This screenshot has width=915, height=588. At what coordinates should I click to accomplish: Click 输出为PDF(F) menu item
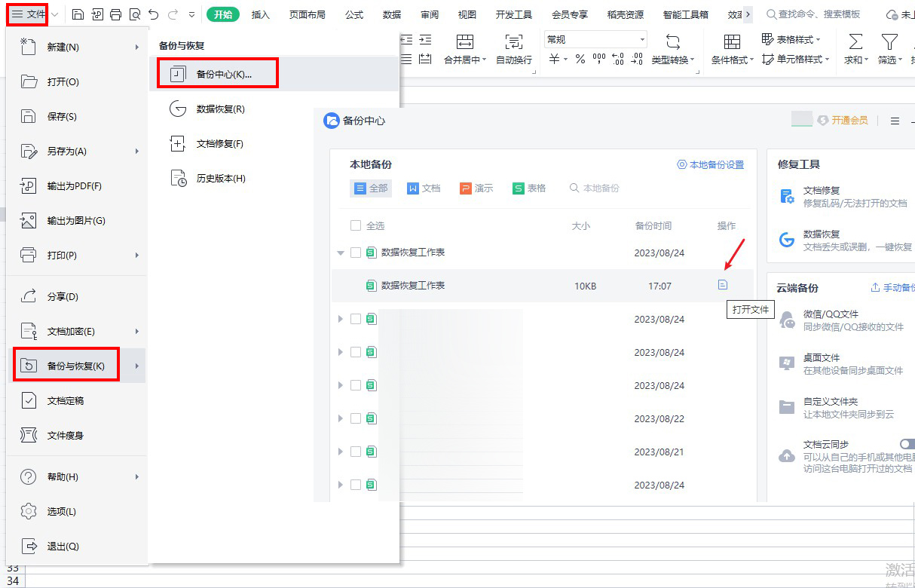pyautogui.click(x=76, y=185)
